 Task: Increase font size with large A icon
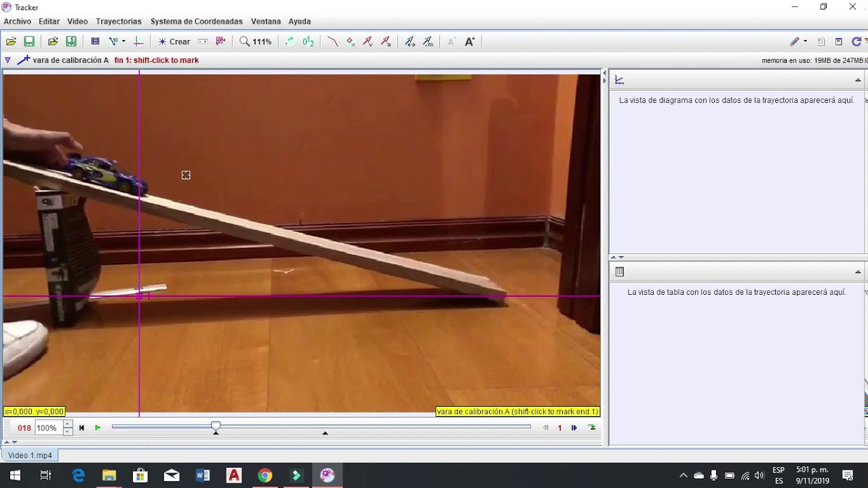click(469, 41)
